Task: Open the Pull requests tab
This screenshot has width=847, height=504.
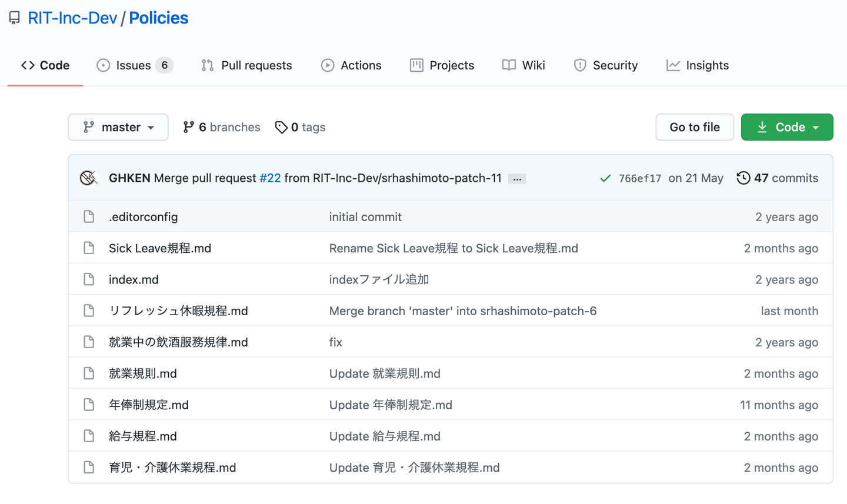Action: [x=246, y=65]
